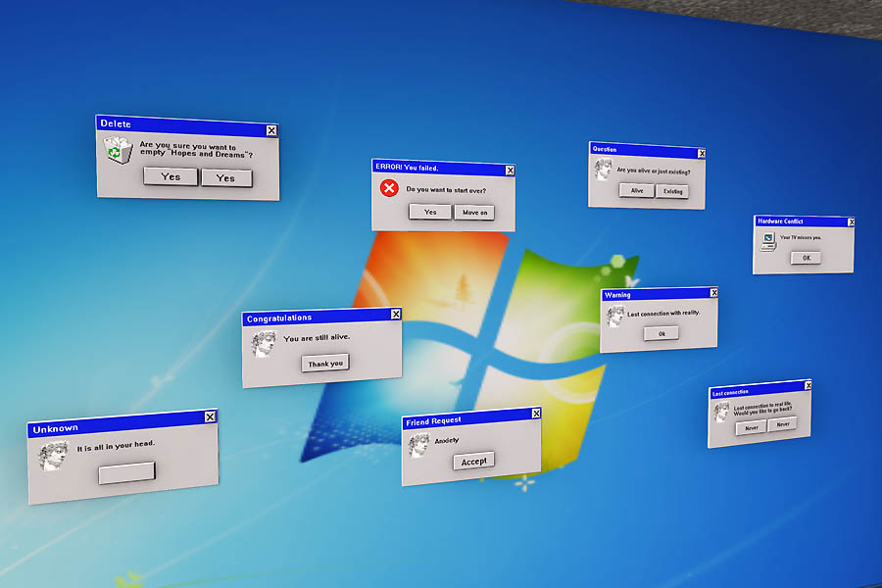Click the statue head icon in Lost connection dialog
The width and height of the screenshot is (882, 588).
721,412
